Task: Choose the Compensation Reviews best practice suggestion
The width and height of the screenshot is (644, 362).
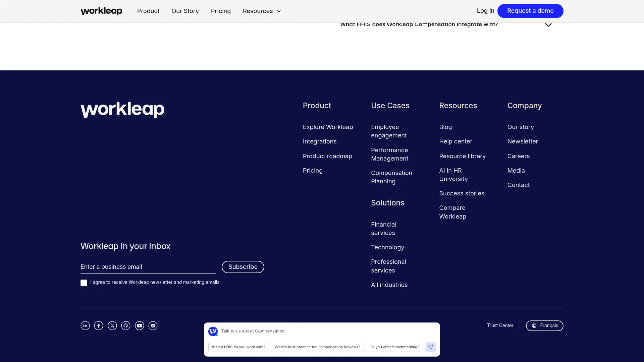Action: pos(317,347)
